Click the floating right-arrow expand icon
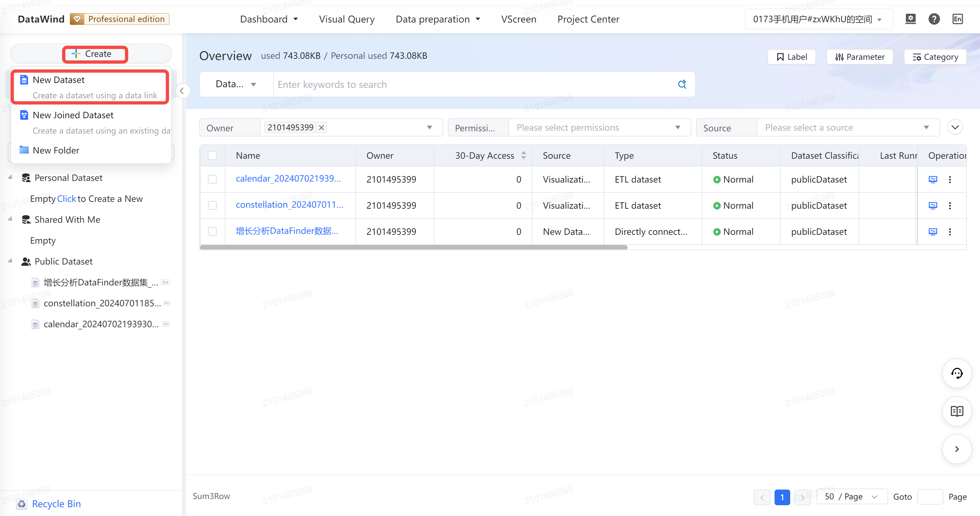 (956, 449)
